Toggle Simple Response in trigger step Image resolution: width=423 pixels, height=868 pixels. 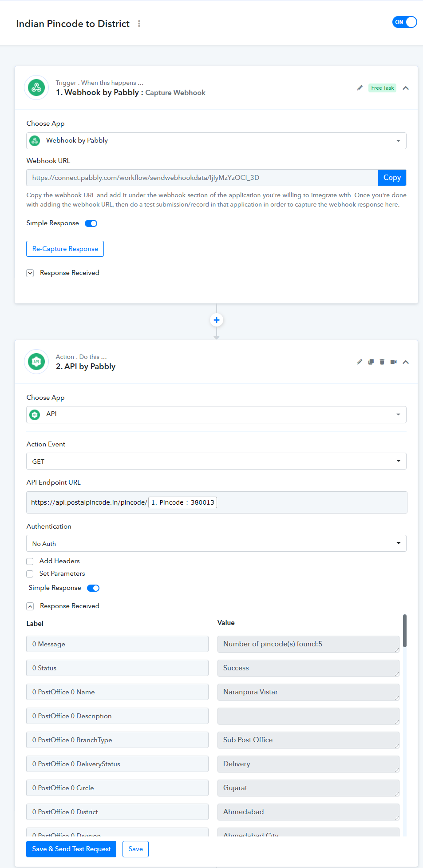coord(91,223)
